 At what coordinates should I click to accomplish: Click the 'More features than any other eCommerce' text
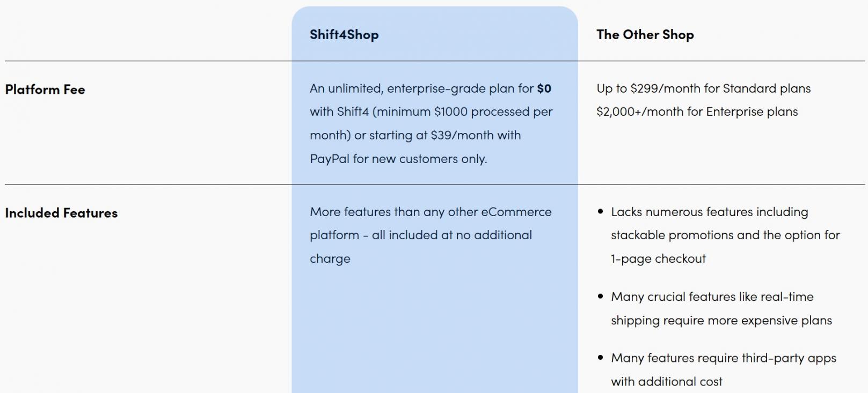click(x=431, y=212)
